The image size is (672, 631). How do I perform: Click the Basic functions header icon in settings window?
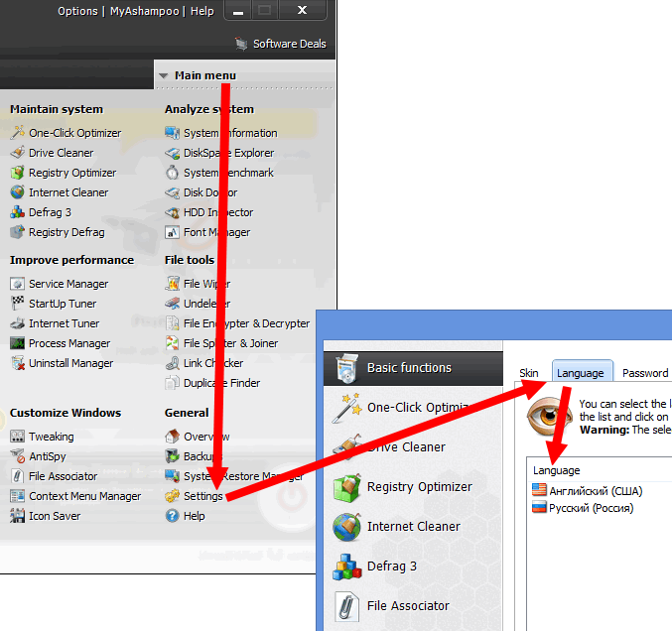[347, 368]
